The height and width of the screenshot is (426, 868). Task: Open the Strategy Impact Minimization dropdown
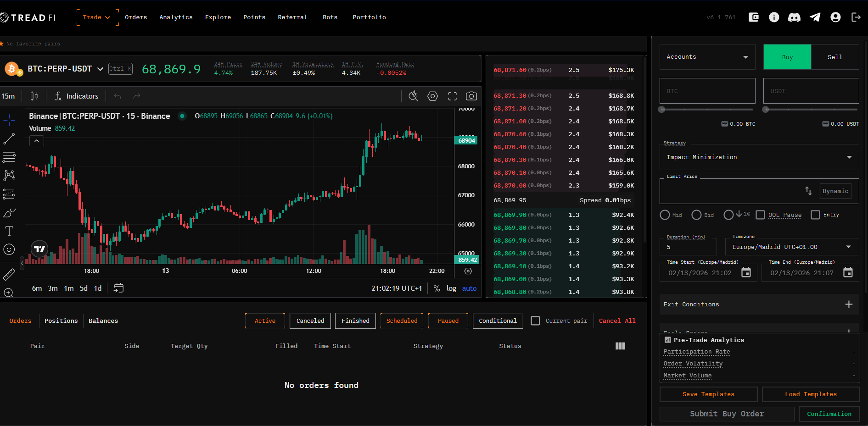point(759,157)
